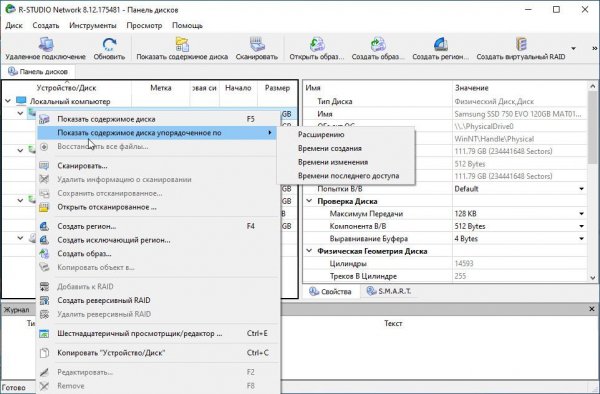Screen dimensions: 600x394
Task: Click the Открыть образ toolbar icon
Action: 316,44
